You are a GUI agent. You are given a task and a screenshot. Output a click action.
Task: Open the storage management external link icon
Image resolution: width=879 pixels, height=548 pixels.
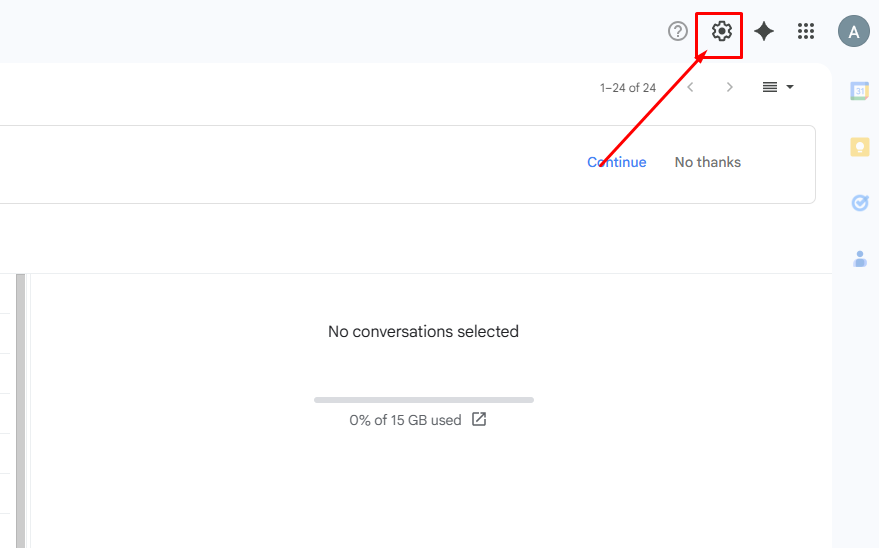coord(479,420)
